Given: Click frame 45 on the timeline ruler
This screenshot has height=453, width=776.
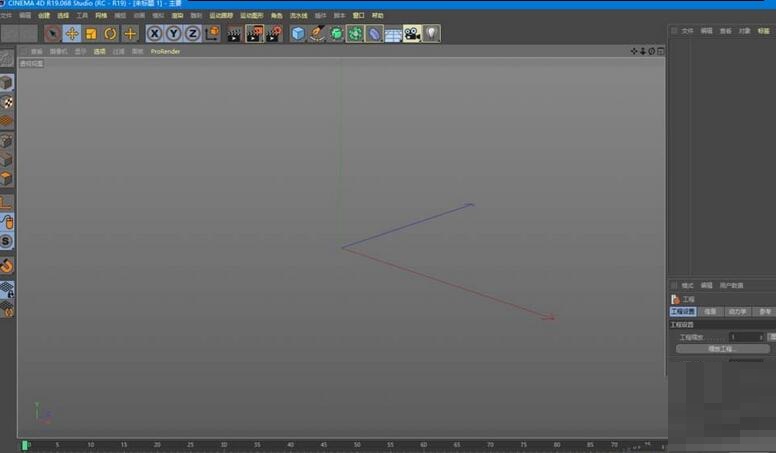Looking at the screenshot, I should (x=323, y=444).
